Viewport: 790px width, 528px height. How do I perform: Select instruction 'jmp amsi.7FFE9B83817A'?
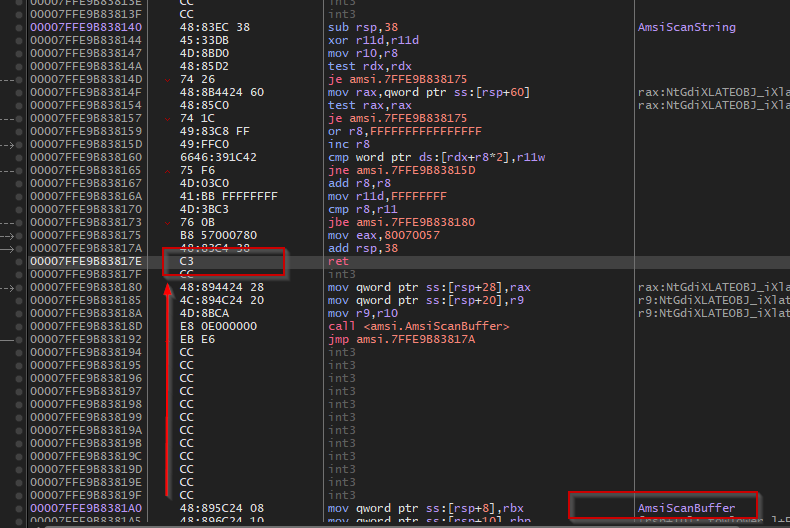pyautogui.click(x=402, y=340)
